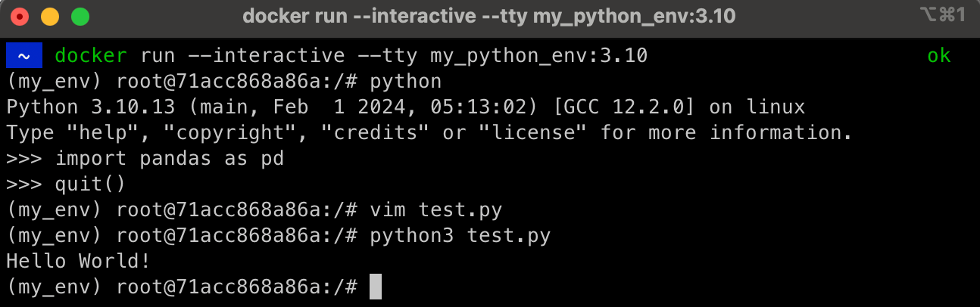This screenshot has width=980, height=307.
Task: Click the vim test.py command
Action: 435,209
